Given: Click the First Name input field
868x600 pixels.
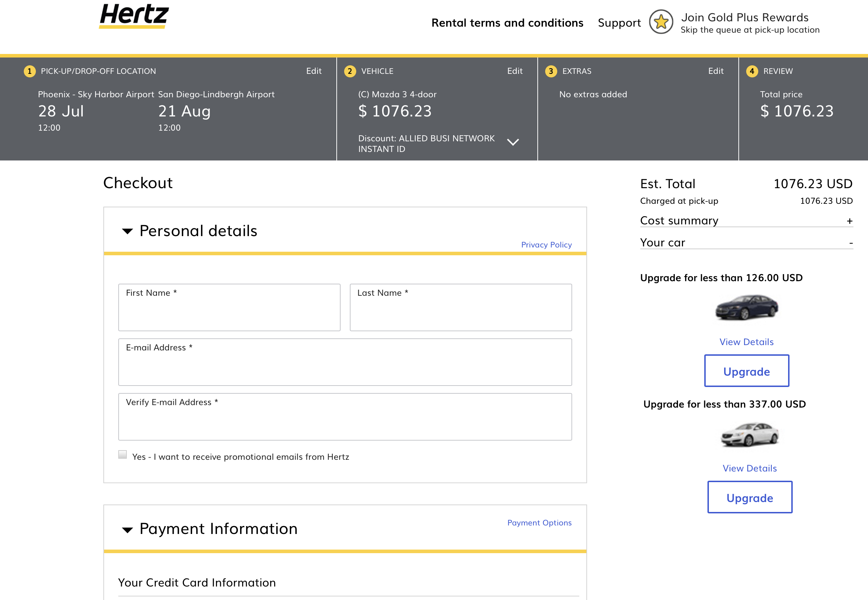Looking at the screenshot, I should [229, 307].
